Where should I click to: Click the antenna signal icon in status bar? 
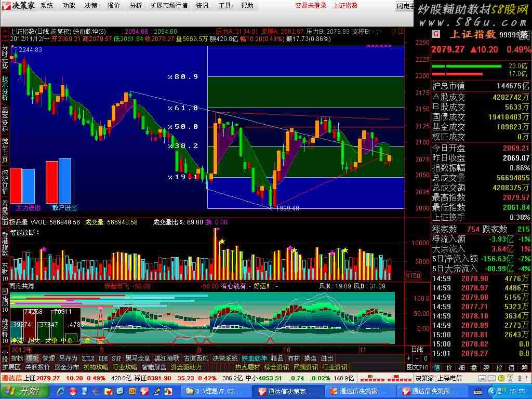coord(510,378)
